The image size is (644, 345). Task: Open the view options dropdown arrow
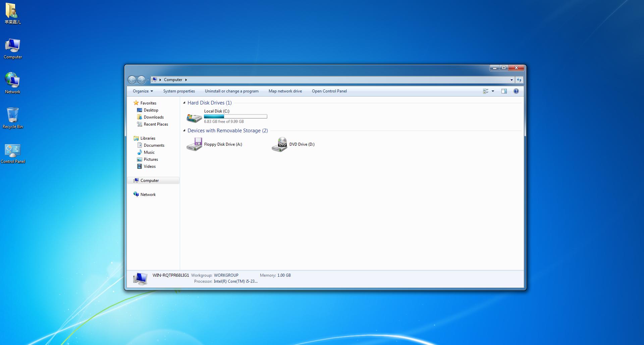493,91
